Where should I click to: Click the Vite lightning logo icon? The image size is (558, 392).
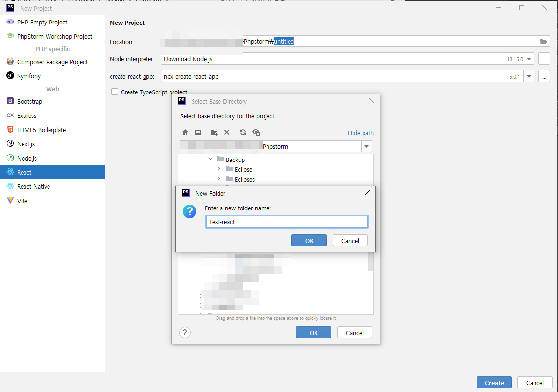pyautogui.click(x=10, y=201)
